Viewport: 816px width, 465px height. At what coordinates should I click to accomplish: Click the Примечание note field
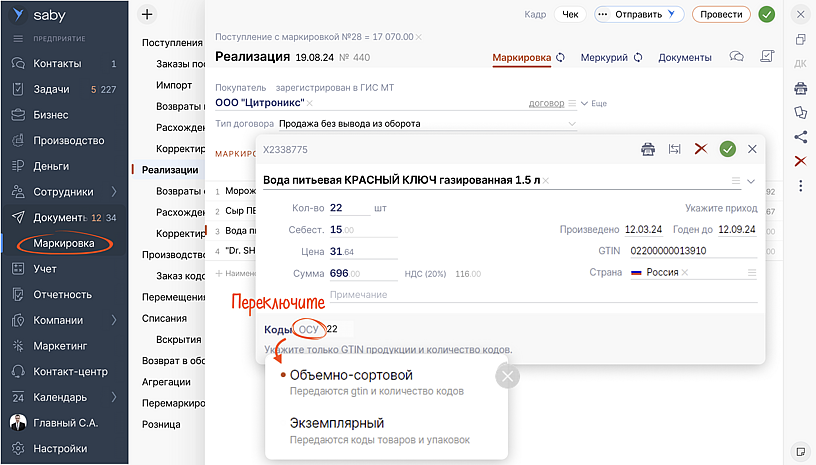pyautogui.click(x=540, y=294)
